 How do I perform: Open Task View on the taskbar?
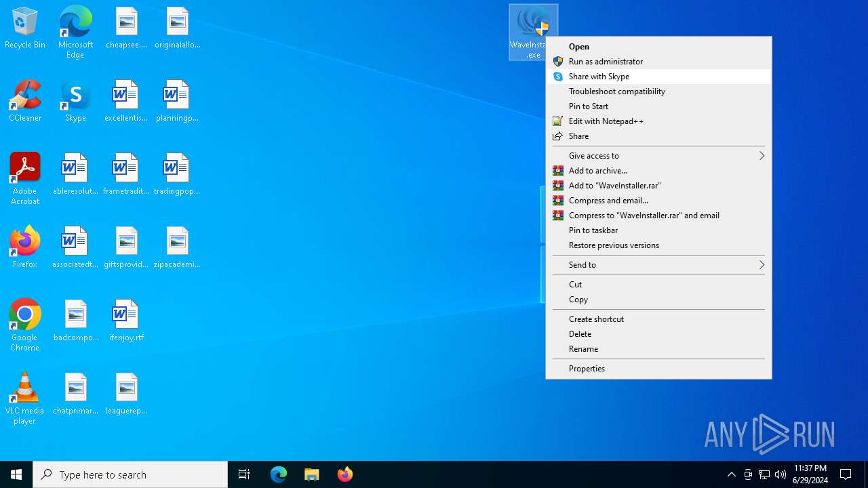point(244,474)
